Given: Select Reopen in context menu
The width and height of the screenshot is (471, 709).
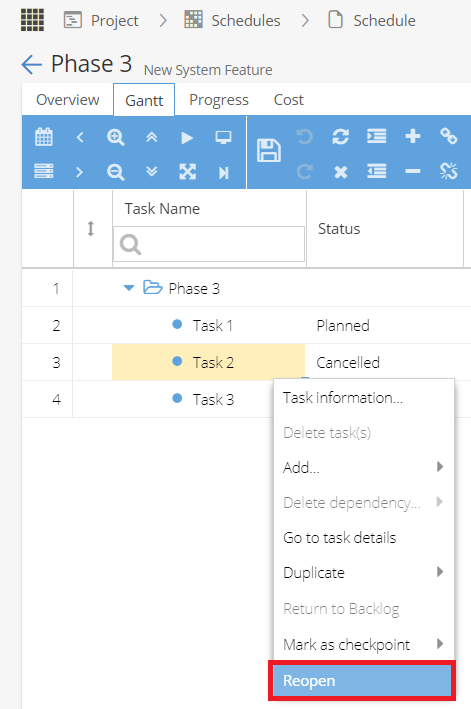Looking at the screenshot, I should pos(362,681).
